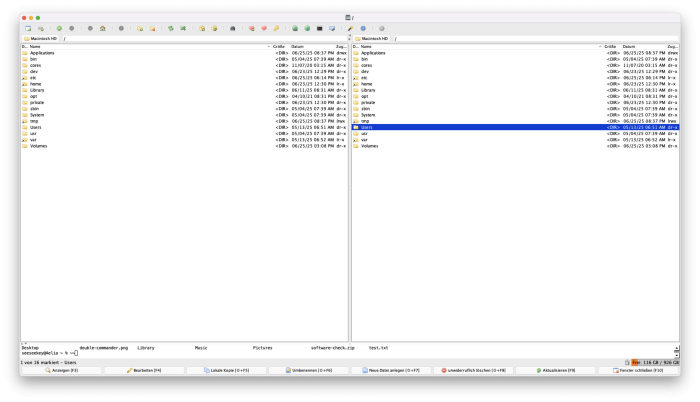700x402 pixels.
Task: Sort left panel by Datum column header
Action: [312, 46]
